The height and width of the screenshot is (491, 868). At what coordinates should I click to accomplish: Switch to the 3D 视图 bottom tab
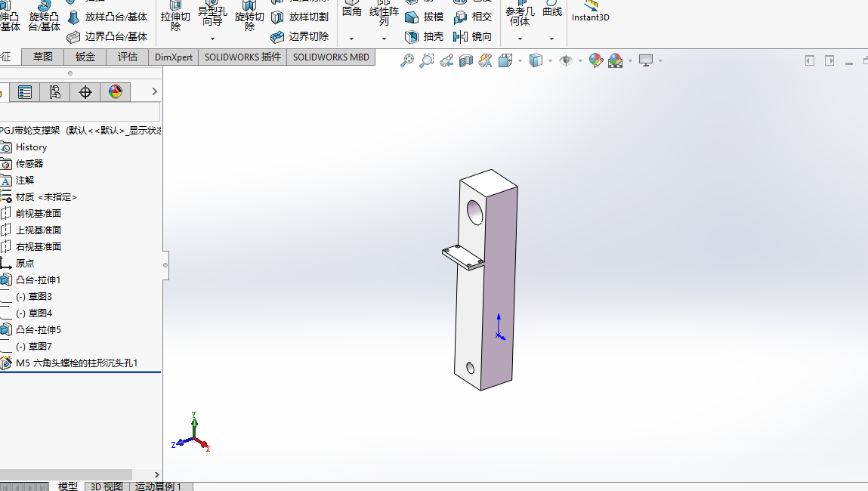pos(107,486)
